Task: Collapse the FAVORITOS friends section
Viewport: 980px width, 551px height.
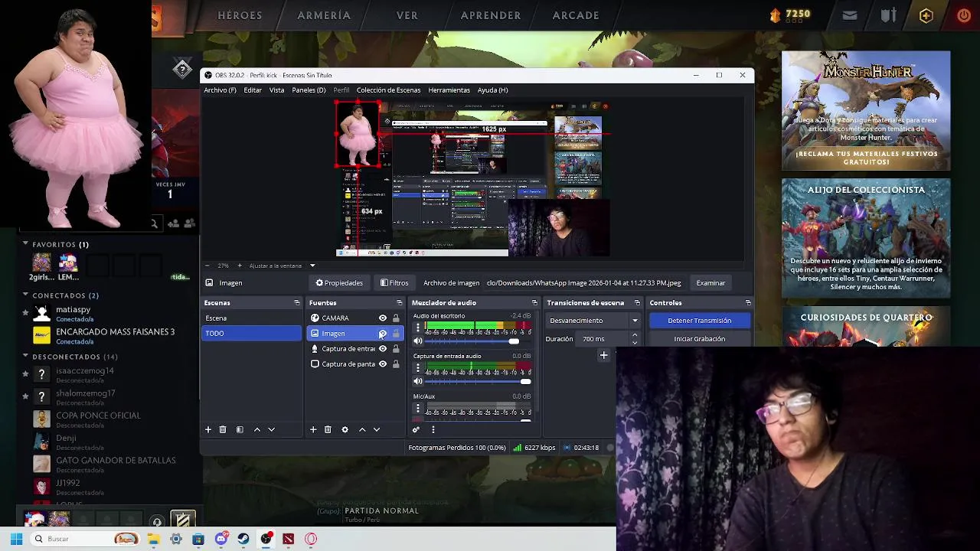Action: click(x=25, y=244)
